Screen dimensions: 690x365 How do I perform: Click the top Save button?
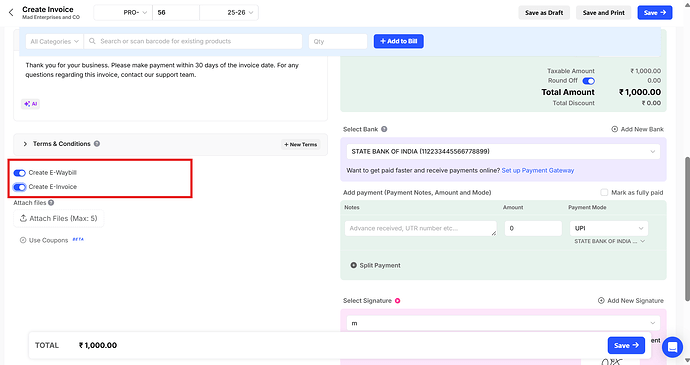(x=655, y=13)
